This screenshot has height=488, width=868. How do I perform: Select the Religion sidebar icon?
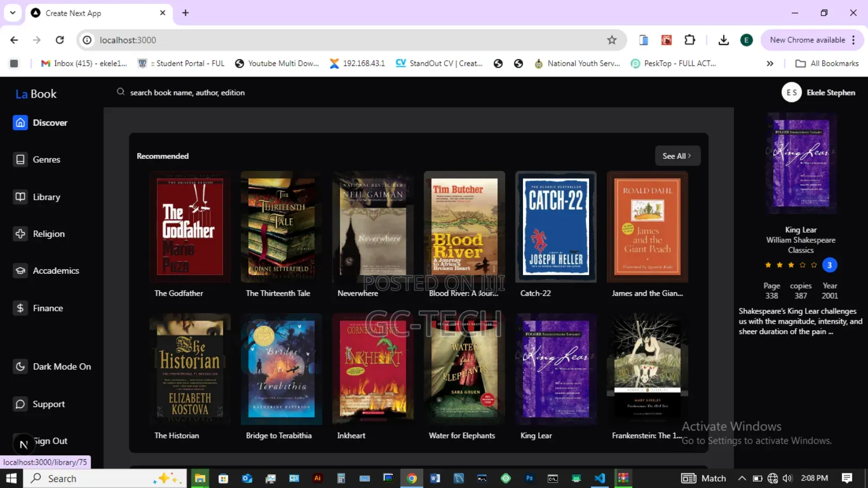click(20, 234)
